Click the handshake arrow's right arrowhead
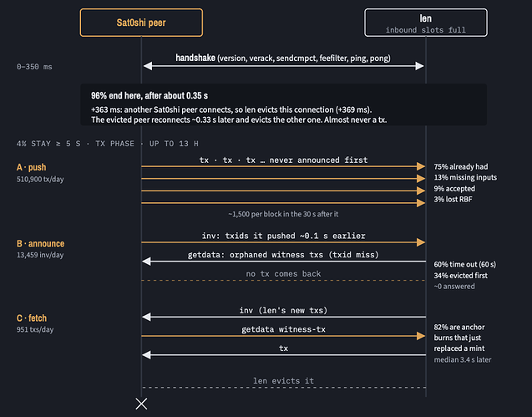532x417 pixels. coord(420,66)
